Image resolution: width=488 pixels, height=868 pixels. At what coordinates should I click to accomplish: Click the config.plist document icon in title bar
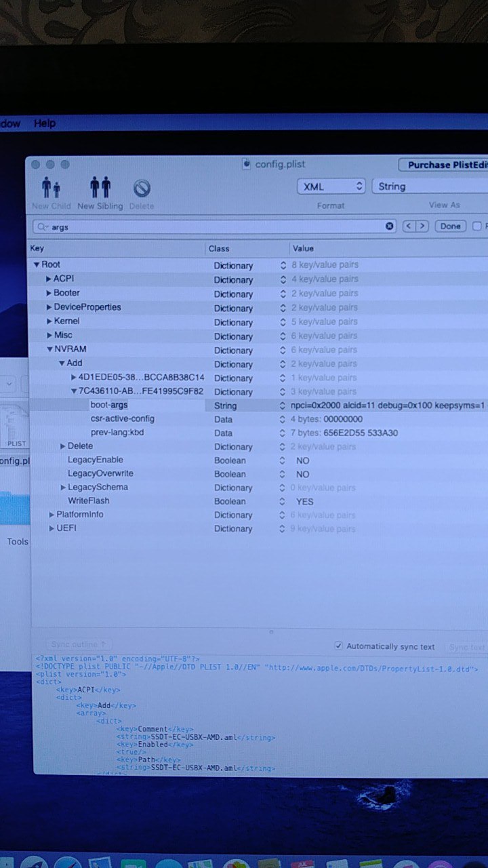(246, 164)
